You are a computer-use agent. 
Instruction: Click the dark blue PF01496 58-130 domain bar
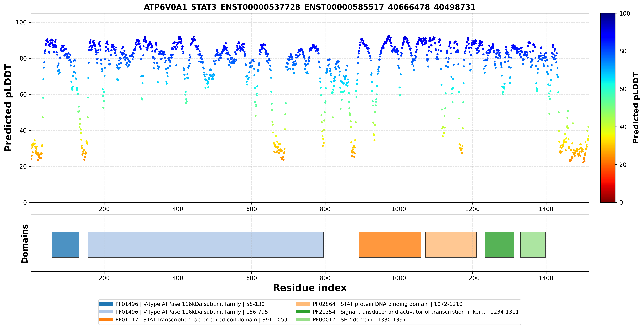[x=65, y=244]
